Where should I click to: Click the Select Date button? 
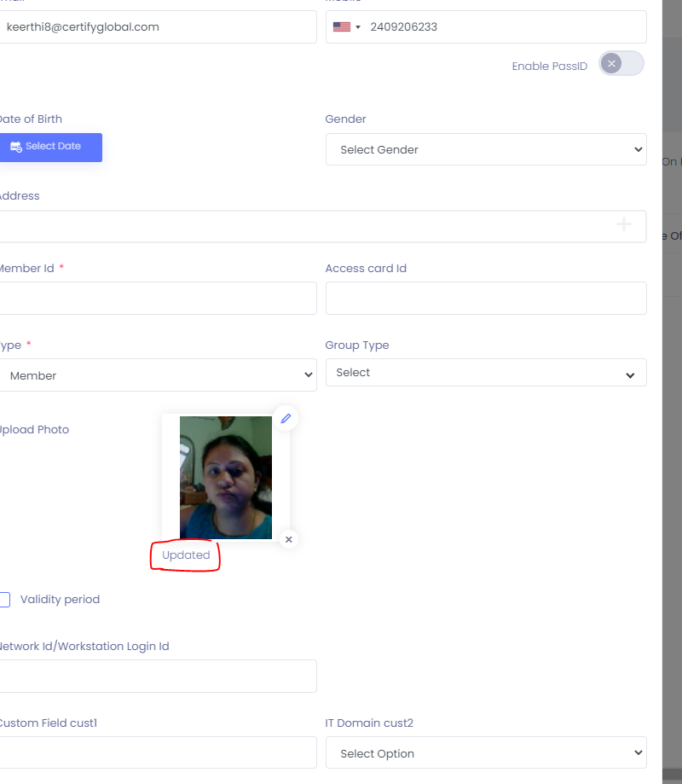coord(50,147)
